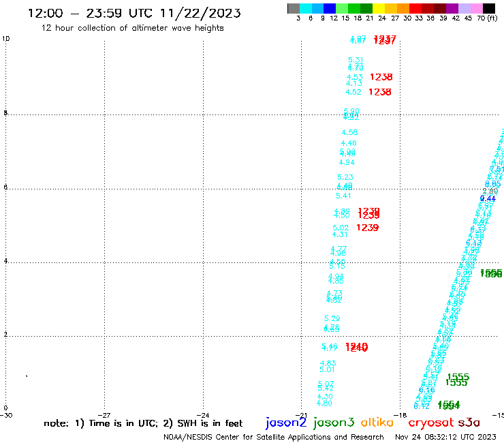The height and width of the screenshot is (443, 504).
Task: Click the '-27' longitude axis label
Action: 104,415
